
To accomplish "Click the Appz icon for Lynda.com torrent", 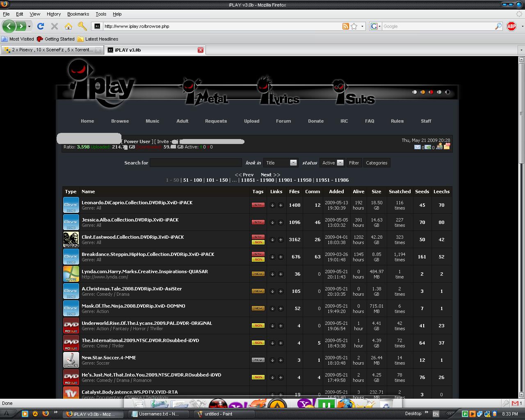I will (71, 274).
